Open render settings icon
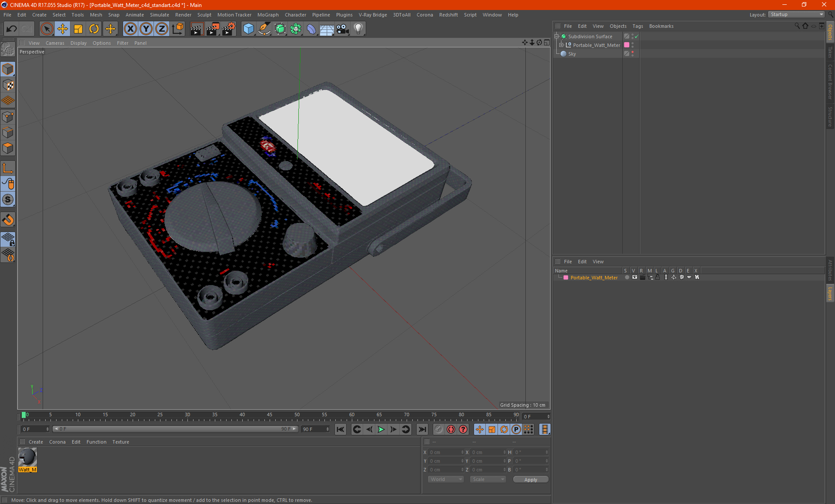This screenshot has height=504, width=835. click(229, 29)
